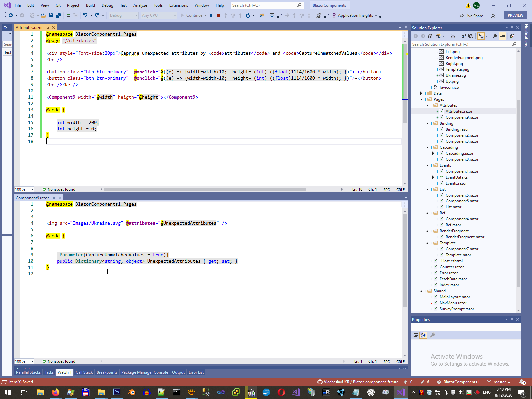
Task: Toggle auto-hide pin on Solution Explorer
Action: click(x=512, y=28)
